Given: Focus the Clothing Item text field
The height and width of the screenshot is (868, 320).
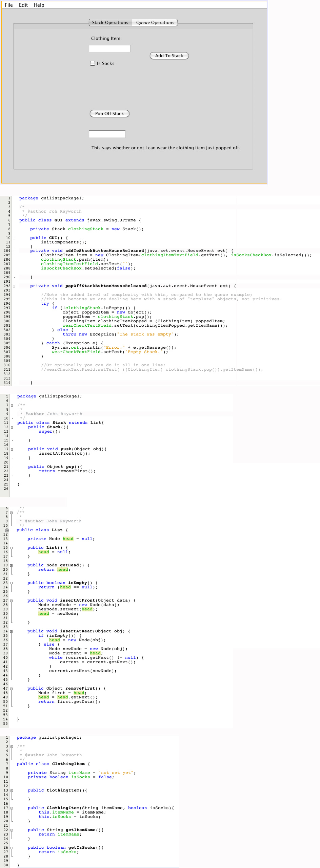Looking at the screenshot, I should tap(109, 48).
